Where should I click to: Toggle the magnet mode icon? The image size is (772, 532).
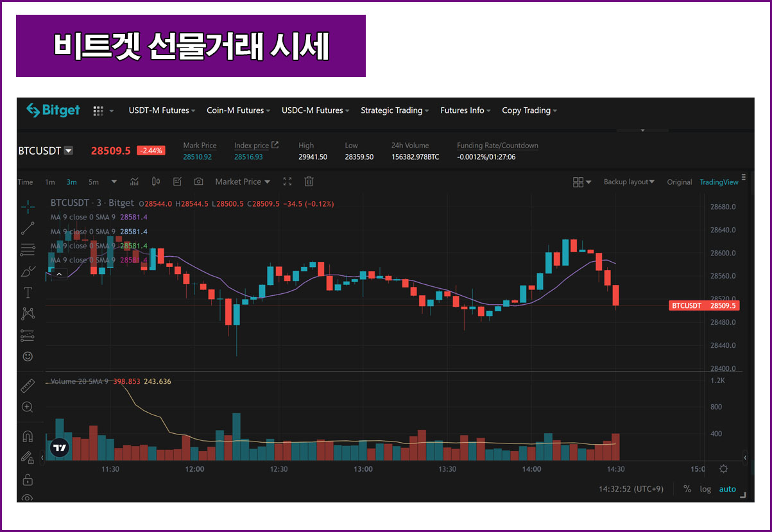pyautogui.click(x=28, y=436)
